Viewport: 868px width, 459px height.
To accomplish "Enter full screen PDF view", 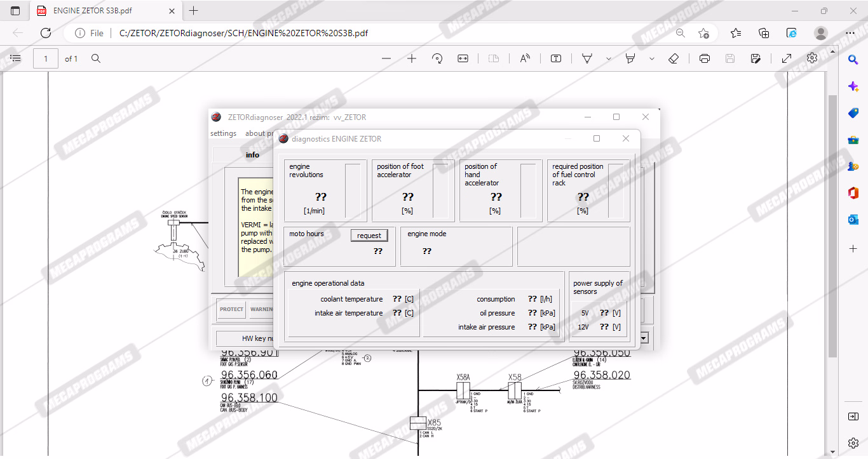I will (x=786, y=58).
